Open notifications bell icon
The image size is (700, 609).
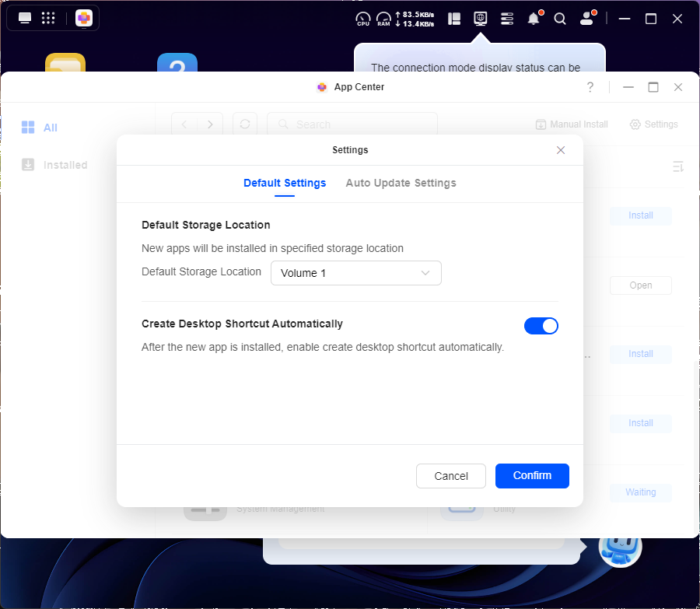(534, 19)
